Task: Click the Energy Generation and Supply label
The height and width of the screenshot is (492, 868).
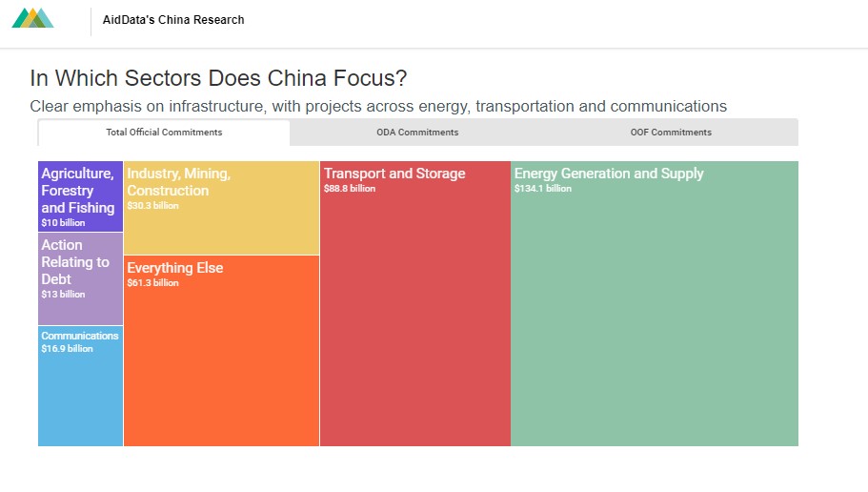Action: 609,174
